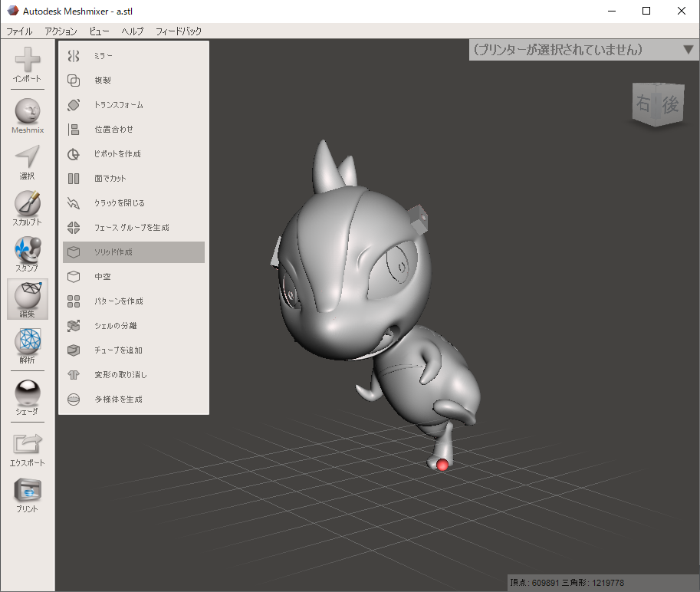The width and height of the screenshot is (700, 592).
Task: Open the スカルプト (Sculpt) tool
Action: click(28, 209)
